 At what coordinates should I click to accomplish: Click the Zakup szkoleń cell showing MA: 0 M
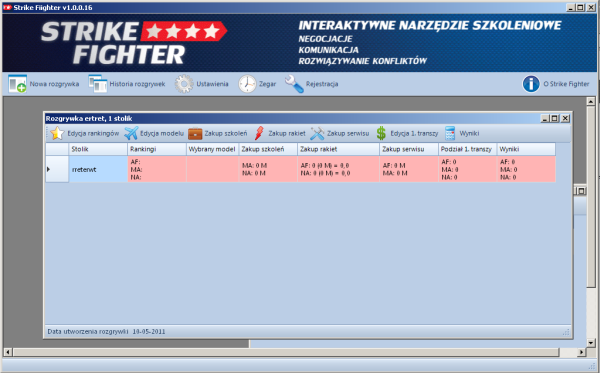[268, 169]
